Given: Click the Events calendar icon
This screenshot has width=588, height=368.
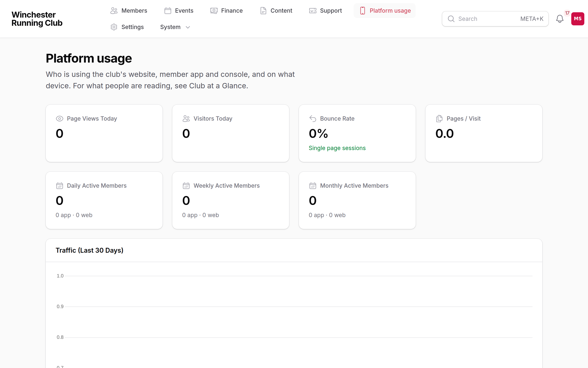Looking at the screenshot, I should coord(168,11).
